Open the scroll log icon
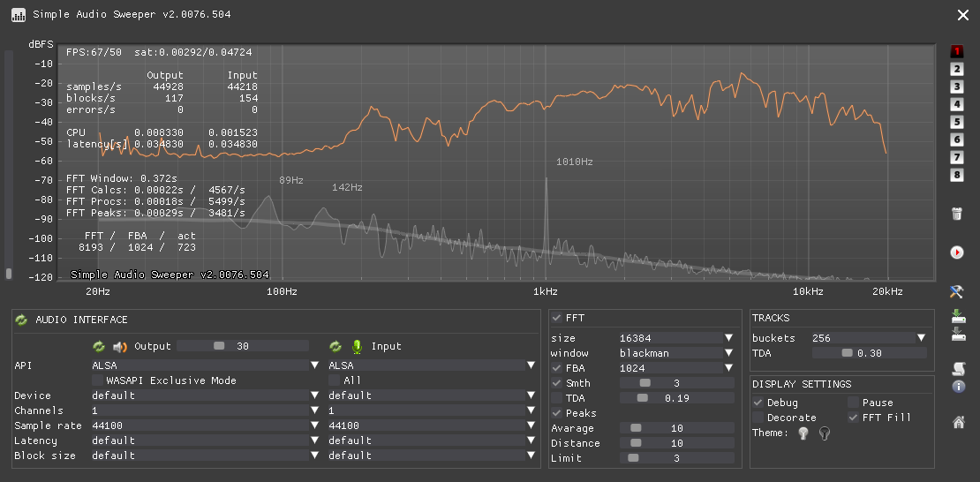Viewport: 980px width, 482px height. click(x=958, y=369)
